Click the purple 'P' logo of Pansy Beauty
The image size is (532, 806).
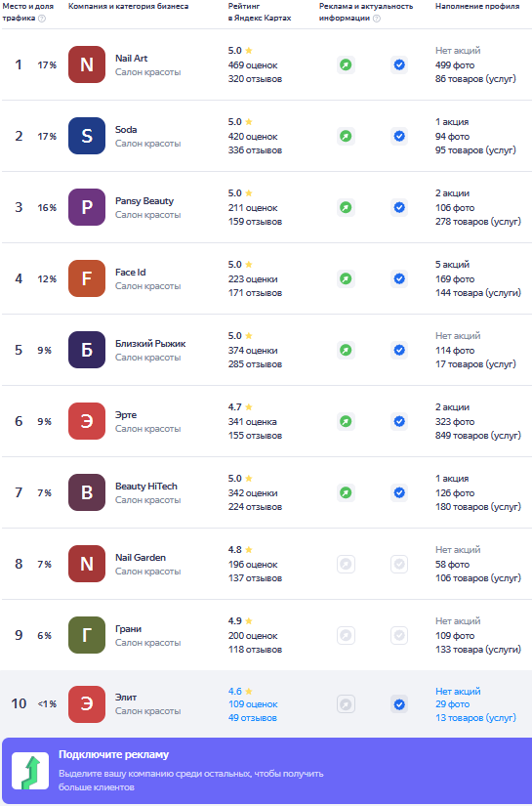coord(87,207)
